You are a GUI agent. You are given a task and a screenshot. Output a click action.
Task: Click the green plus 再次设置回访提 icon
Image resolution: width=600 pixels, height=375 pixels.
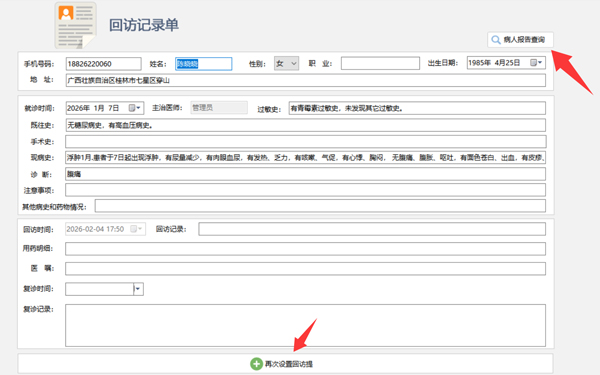[x=256, y=364]
